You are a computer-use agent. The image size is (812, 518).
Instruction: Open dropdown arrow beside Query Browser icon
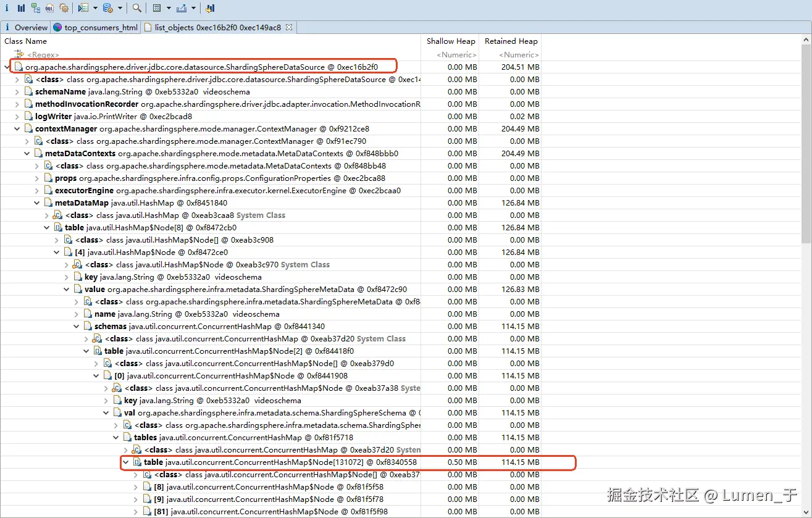point(119,8)
